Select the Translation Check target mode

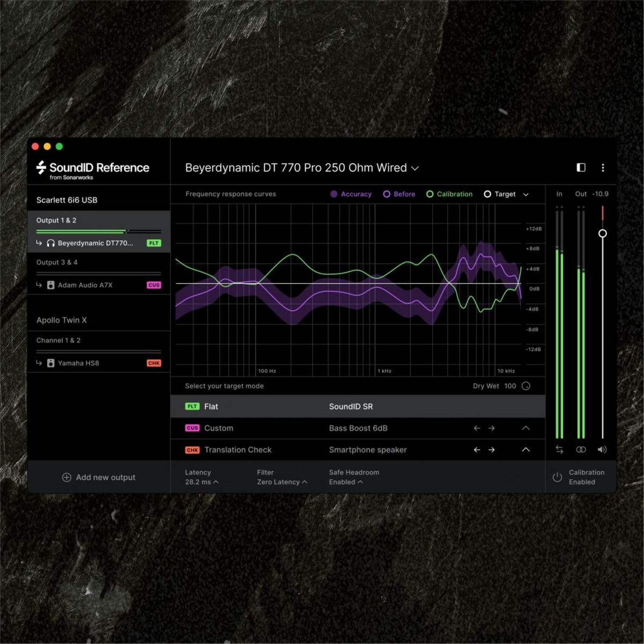coord(358,450)
